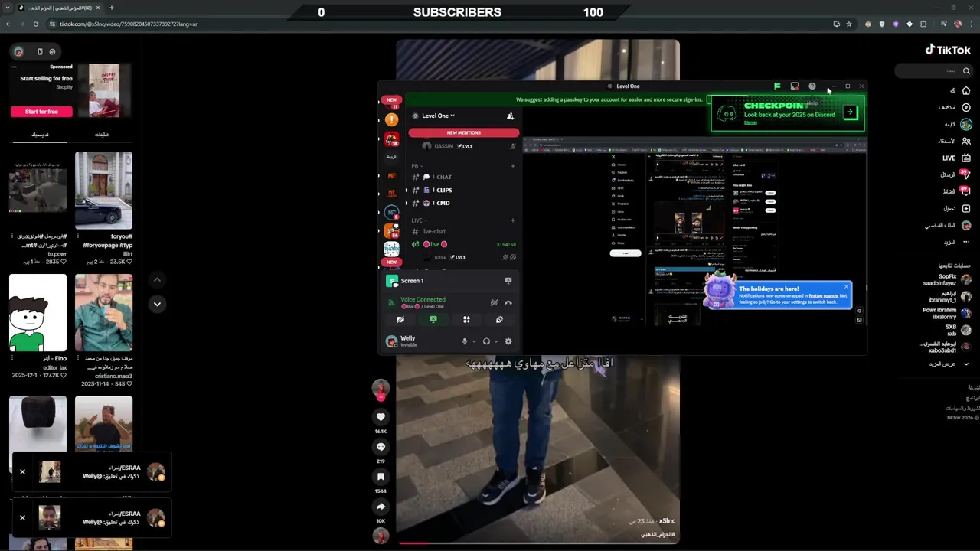Image resolution: width=980 pixels, height=551 pixels.
Task: Stop streaming Screen 1 in Discord
Action: (508, 281)
